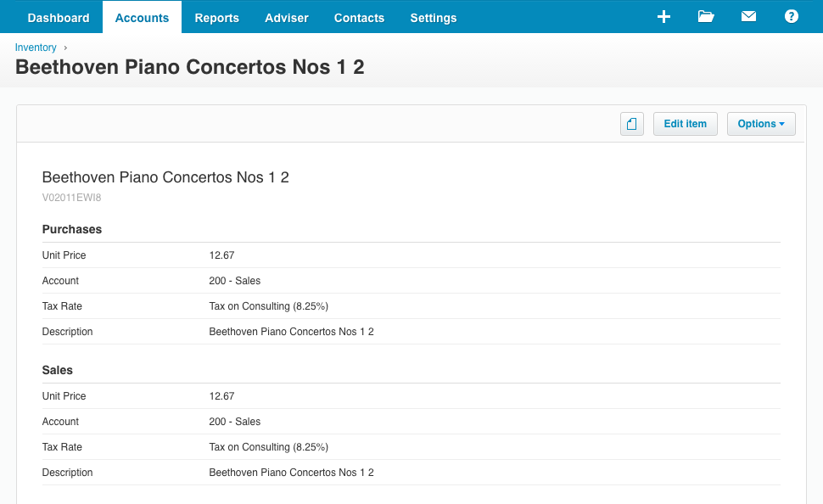Select Sales Tax on Consulting (8.25%) value
The image size is (823, 504).
[x=269, y=447]
